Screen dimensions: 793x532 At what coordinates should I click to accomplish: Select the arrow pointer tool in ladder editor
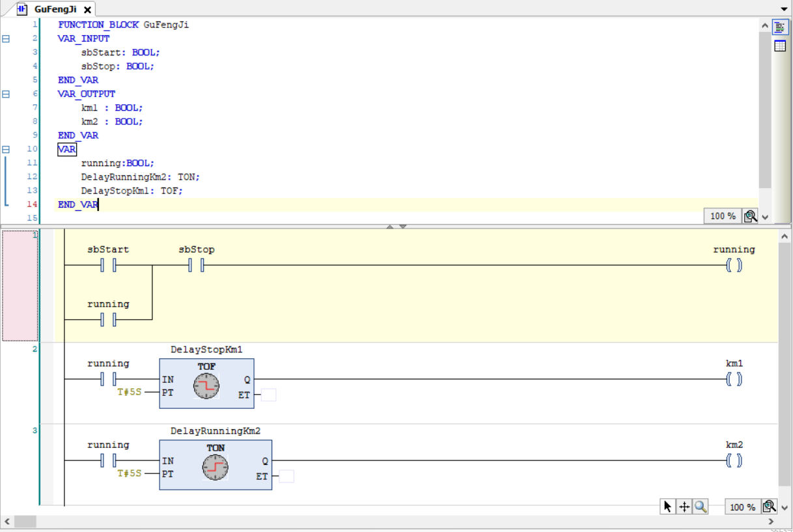click(667, 507)
